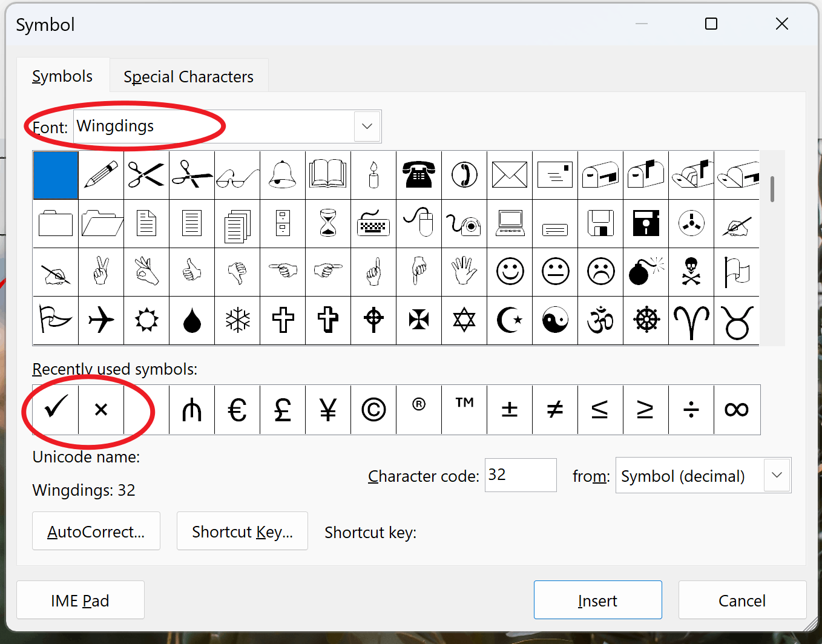Click the Insert button

click(x=597, y=600)
